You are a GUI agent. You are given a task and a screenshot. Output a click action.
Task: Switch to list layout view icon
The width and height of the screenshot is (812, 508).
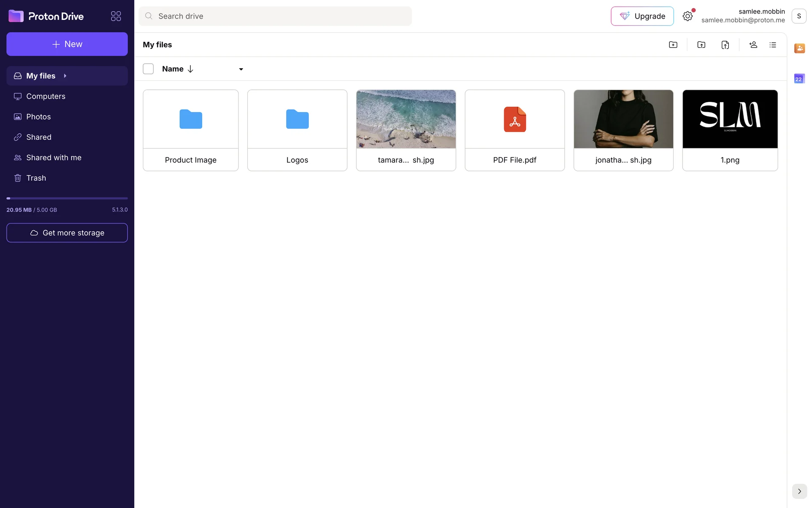[x=773, y=45]
